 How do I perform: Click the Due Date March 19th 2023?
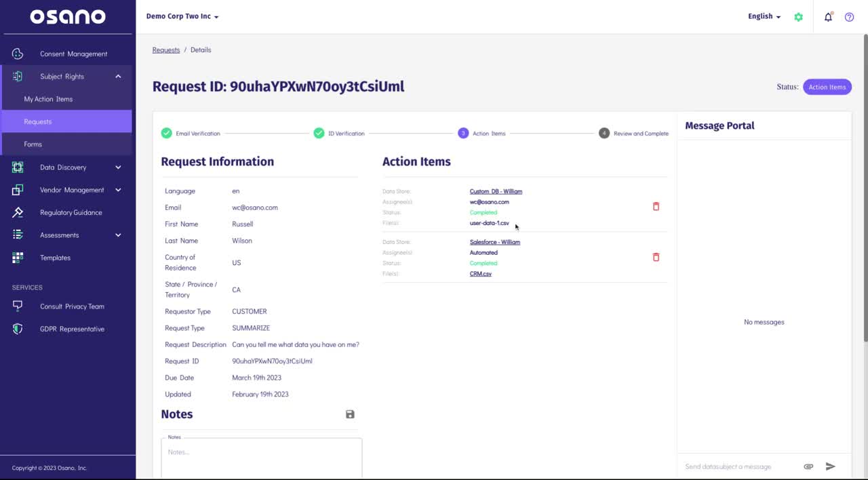pos(256,378)
